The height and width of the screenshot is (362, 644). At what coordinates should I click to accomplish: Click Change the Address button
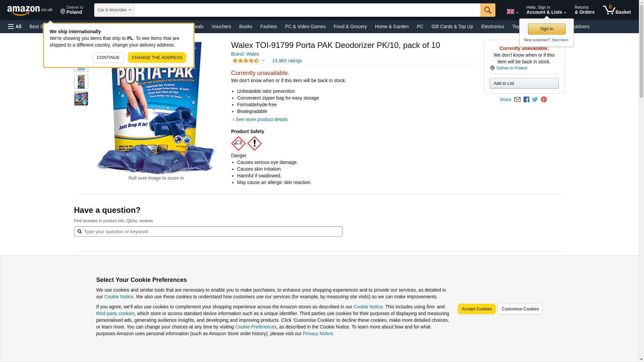tap(157, 58)
